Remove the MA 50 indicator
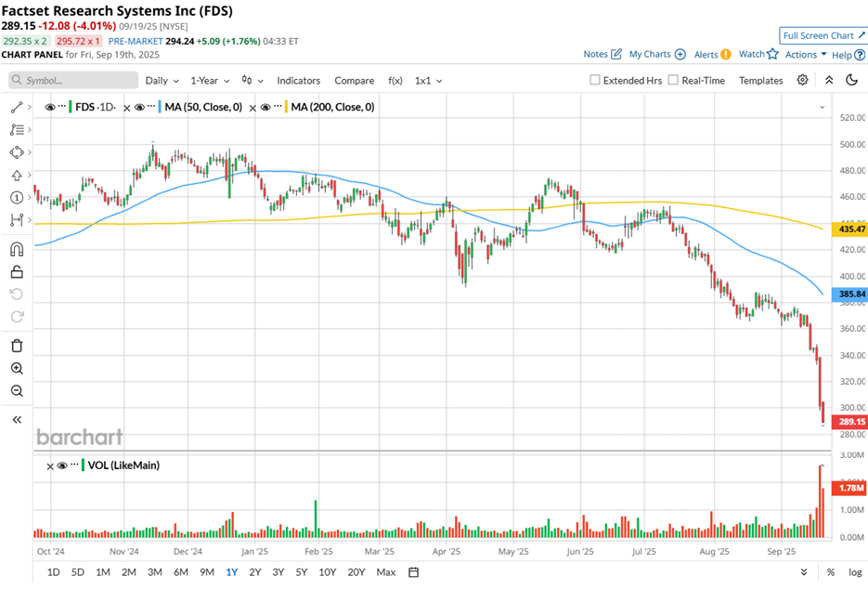This screenshot has width=868, height=589. pos(127,108)
